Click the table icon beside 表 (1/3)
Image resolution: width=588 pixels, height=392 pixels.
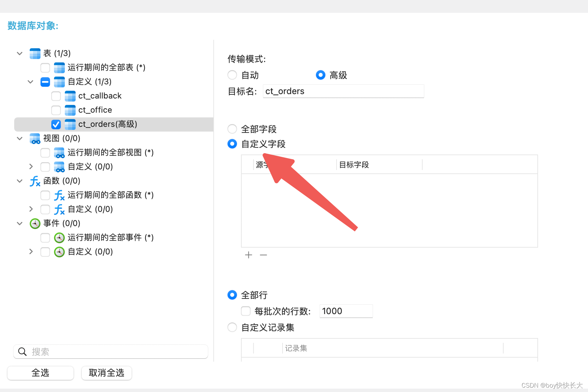tap(35, 53)
